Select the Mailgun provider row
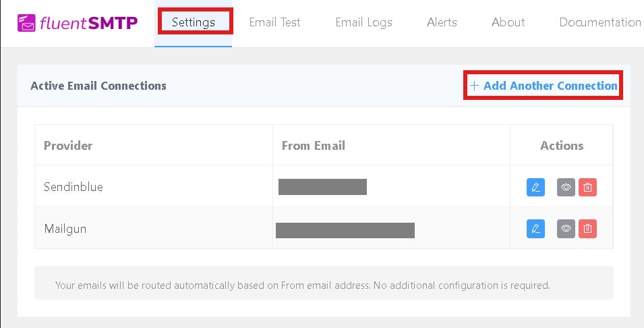 point(65,229)
